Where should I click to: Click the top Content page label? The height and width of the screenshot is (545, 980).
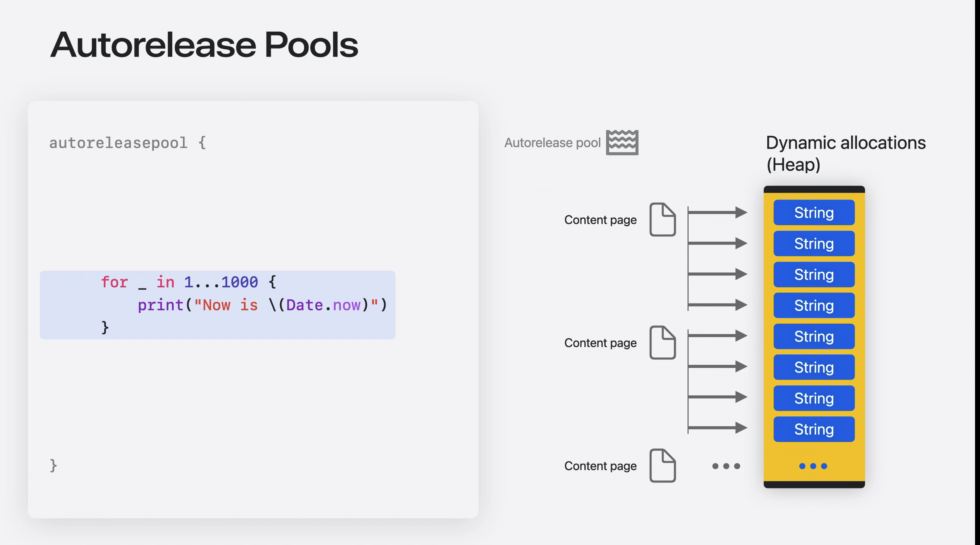[600, 220]
